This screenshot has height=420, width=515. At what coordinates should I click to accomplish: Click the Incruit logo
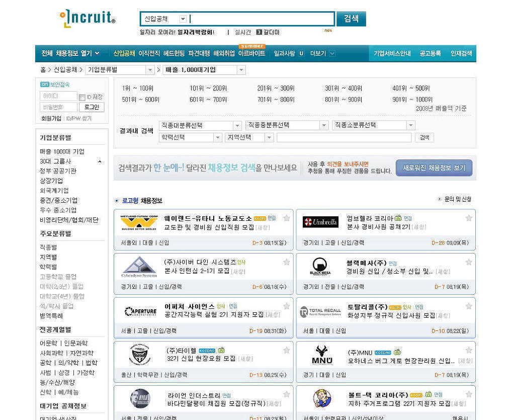pyautogui.click(x=88, y=19)
